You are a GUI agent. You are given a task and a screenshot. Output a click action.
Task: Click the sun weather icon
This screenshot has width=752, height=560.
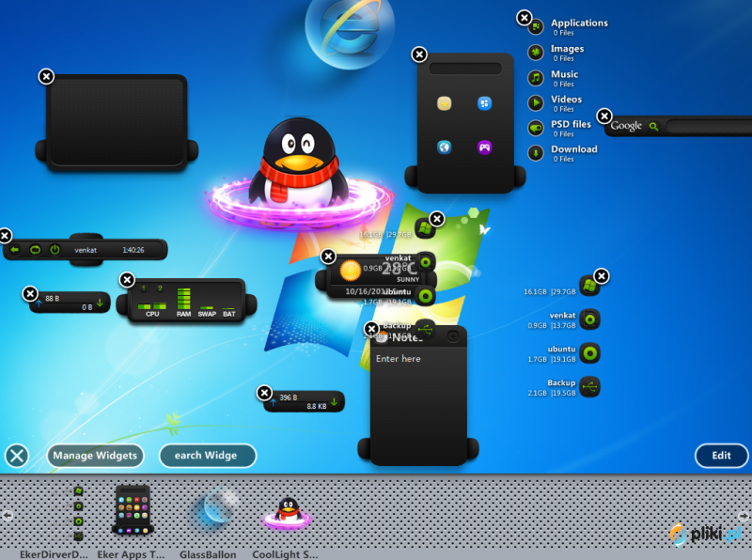[350, 271]
